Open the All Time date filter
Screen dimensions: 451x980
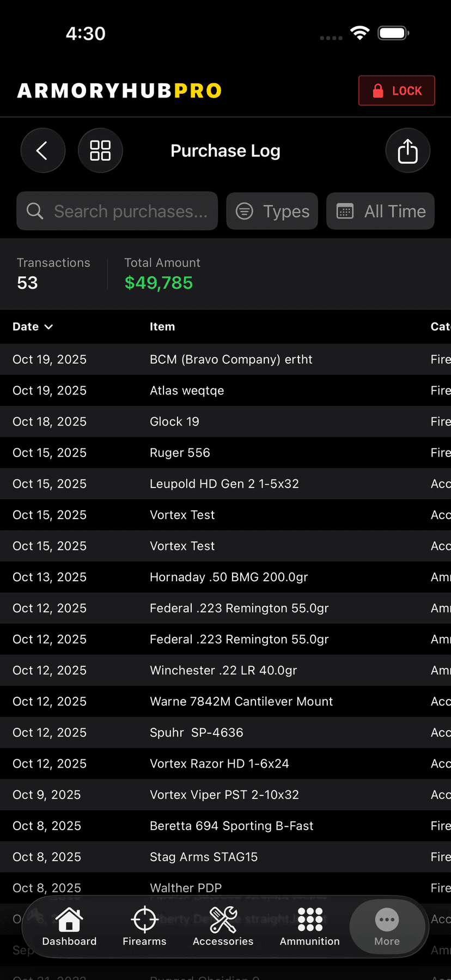coord(380,211)
